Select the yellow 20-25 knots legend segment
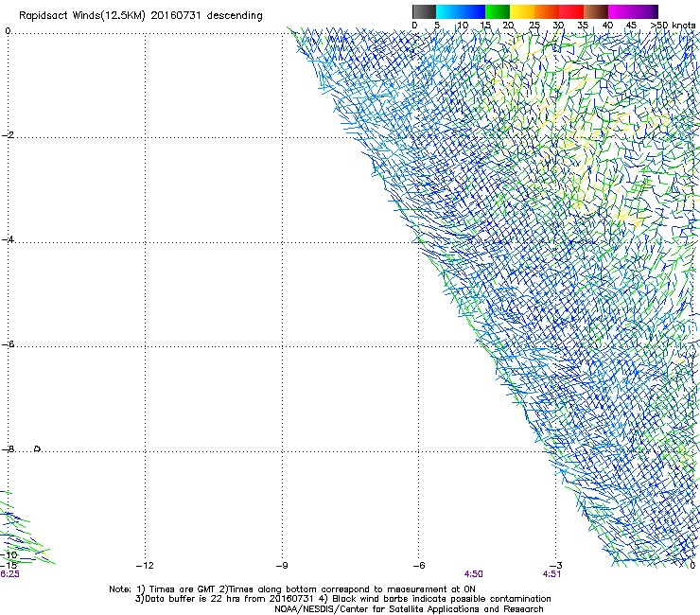Image resolution: width=700 pixels, height=615 pixels. [x=522, y=11]
